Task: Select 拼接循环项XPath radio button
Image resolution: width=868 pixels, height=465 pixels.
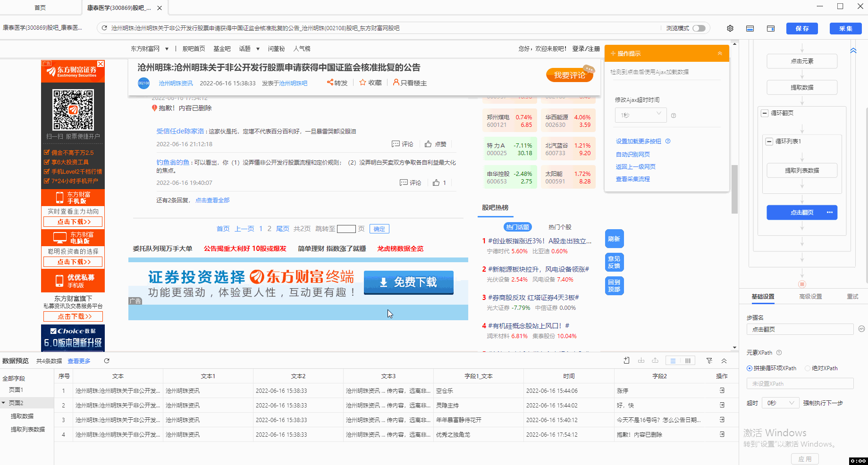Action: point(750,368)
